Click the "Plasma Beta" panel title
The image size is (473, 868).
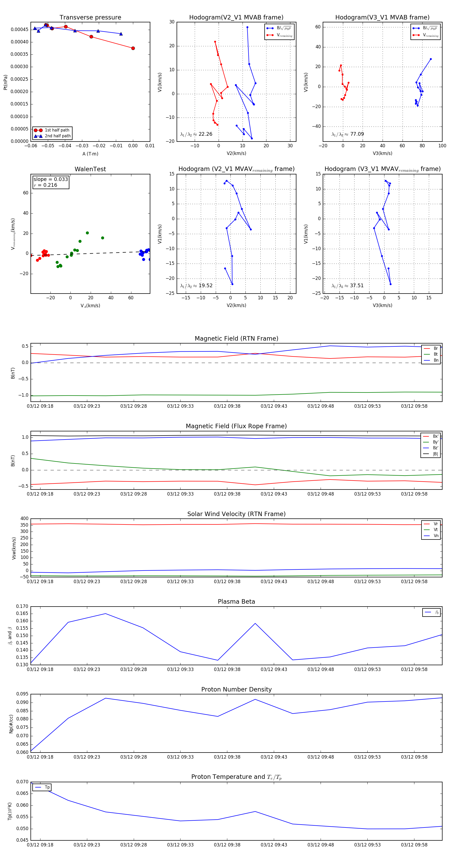click(236, 602)
